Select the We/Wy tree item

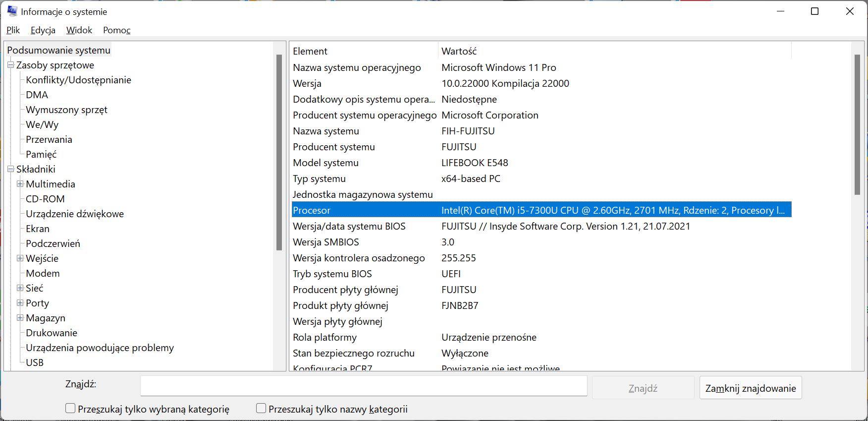coord(42,124)
